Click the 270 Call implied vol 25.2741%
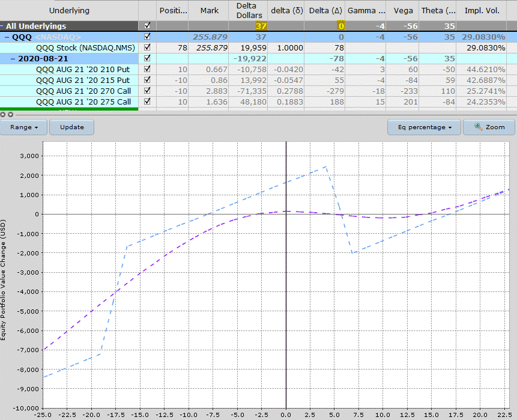517x420 pixels. tap(486, 91)
